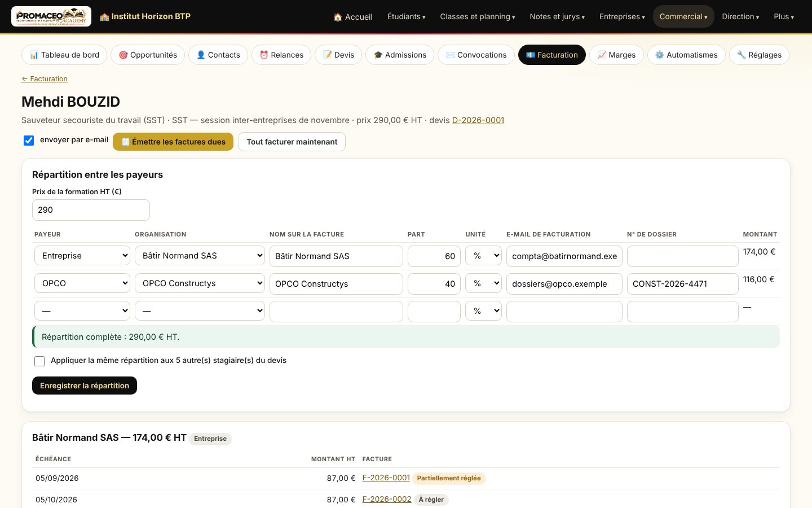
Task: Open organisation dropdown Bâtir Normand SAS
Action: coord(200,256)
